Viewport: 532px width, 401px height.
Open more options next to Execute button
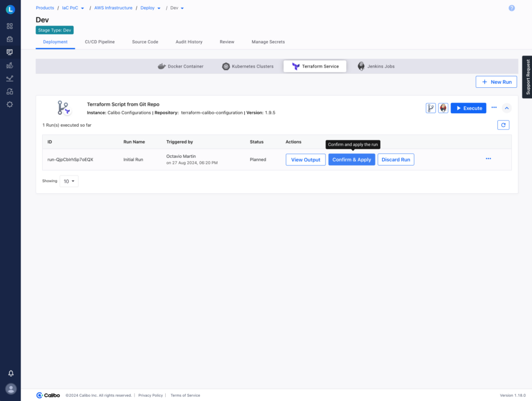click(x=494, y=108)
